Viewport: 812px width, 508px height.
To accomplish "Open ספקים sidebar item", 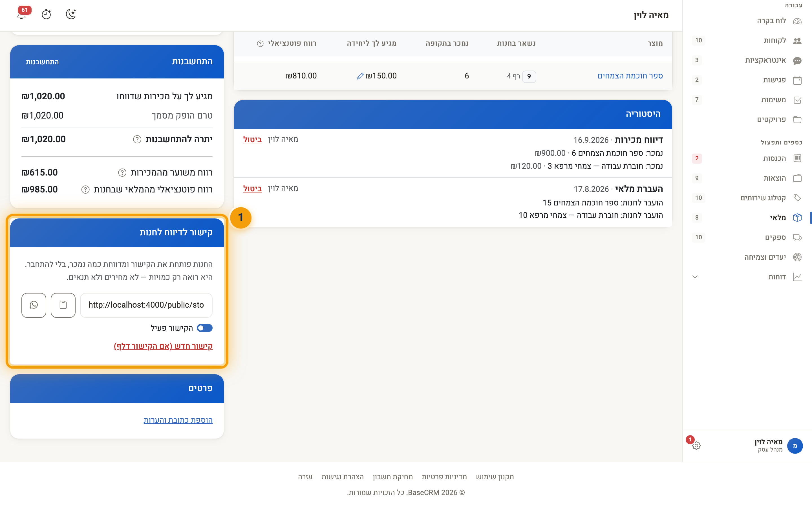I will point(747,237).
